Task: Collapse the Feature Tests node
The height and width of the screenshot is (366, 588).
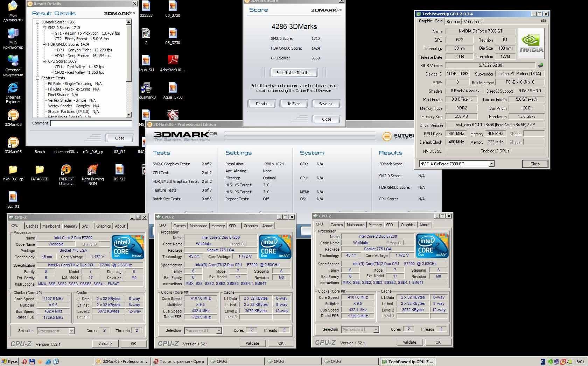Action: pyautogui.click(x=38, y=78)
